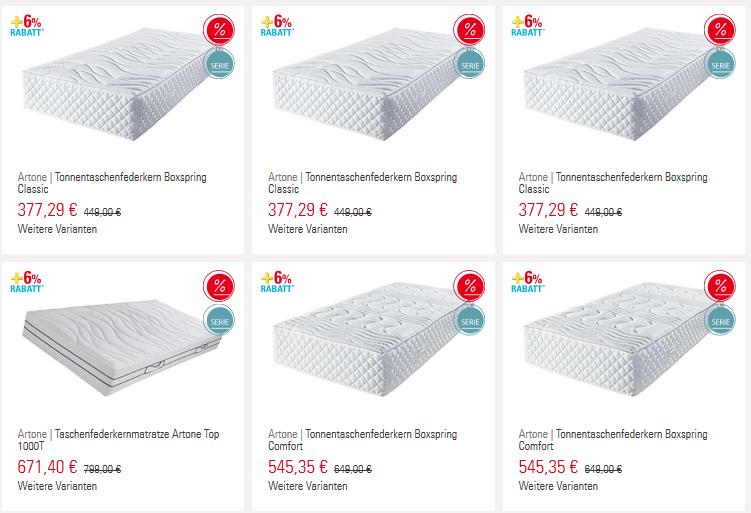This screenshot has height=513, width=751.
Task: Open the middle Boxspring Comfort mattress image
Action: 368,340
